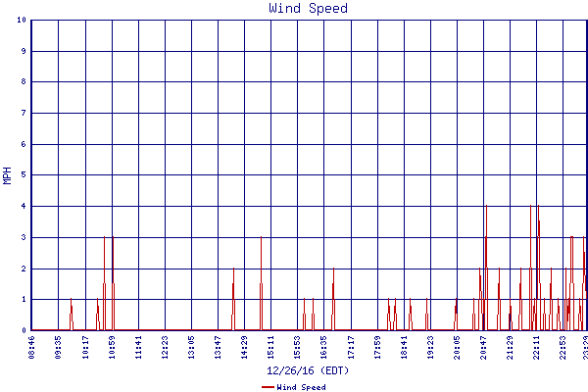Click the 22:11 time label
This screenshot has height=392, width=588.
(536, 347)
